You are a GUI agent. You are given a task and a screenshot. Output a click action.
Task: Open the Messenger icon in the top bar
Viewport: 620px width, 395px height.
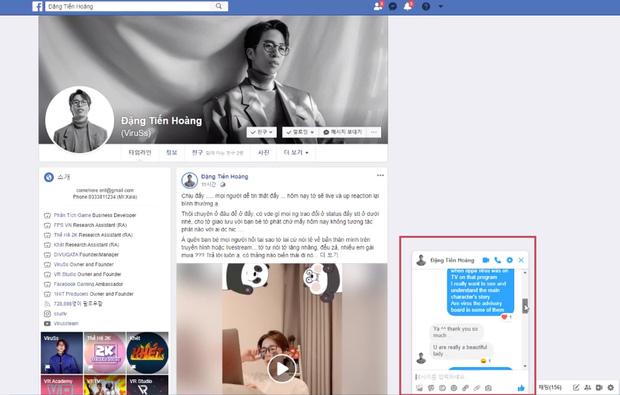(393, 6)
